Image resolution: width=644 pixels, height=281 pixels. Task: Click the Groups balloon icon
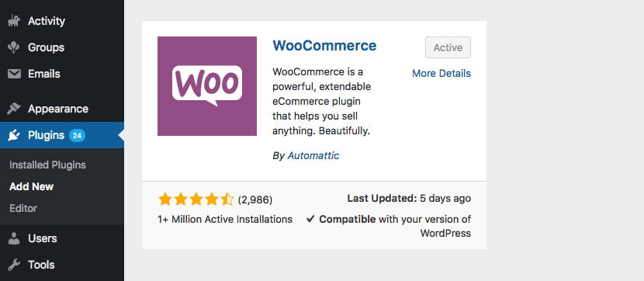(x=14, y=47)
